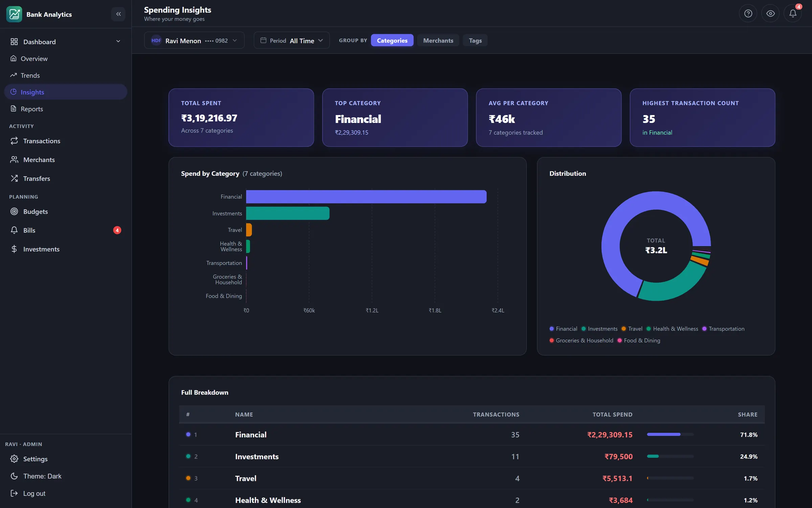Sort by TOTAL SPEND column header
Image resolution: width=812 pixels, height=508 pixels.
pyautogui.click(x=612, y=415)
